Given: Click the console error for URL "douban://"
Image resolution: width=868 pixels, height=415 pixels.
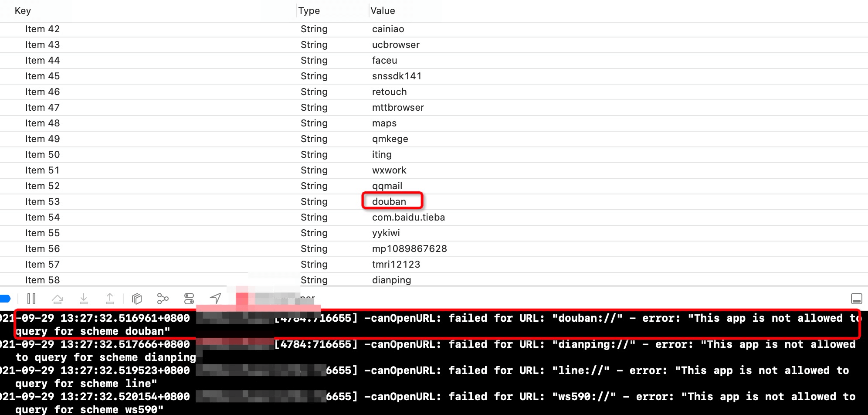Looking at the screenshot, I should point(431,325).
